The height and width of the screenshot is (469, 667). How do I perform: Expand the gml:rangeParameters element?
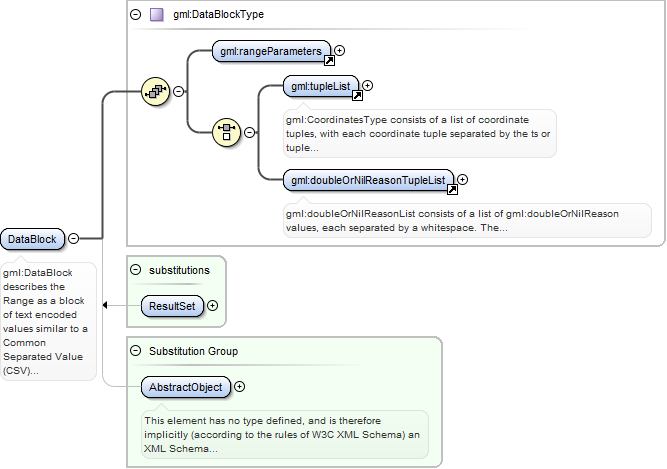[340, 49]
